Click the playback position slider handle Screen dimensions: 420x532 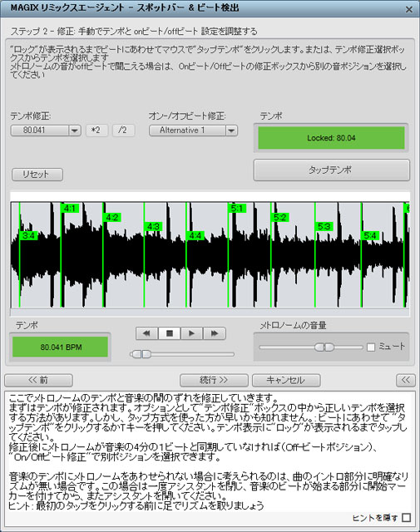pyautogui.click(x=141, y=354)
